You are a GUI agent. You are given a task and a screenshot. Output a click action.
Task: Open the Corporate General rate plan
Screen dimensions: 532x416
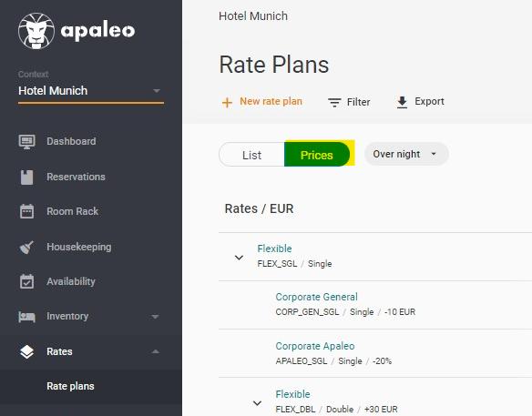click(316, 297)
